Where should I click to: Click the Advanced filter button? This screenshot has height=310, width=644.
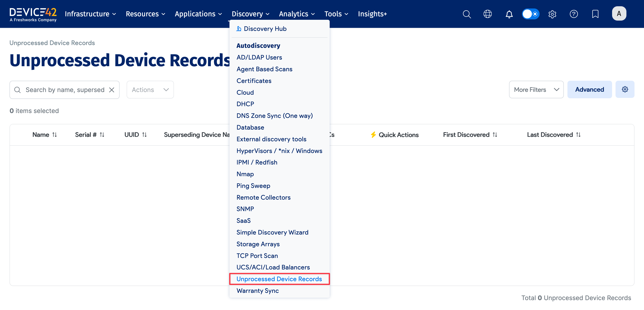tap(589, 89)
